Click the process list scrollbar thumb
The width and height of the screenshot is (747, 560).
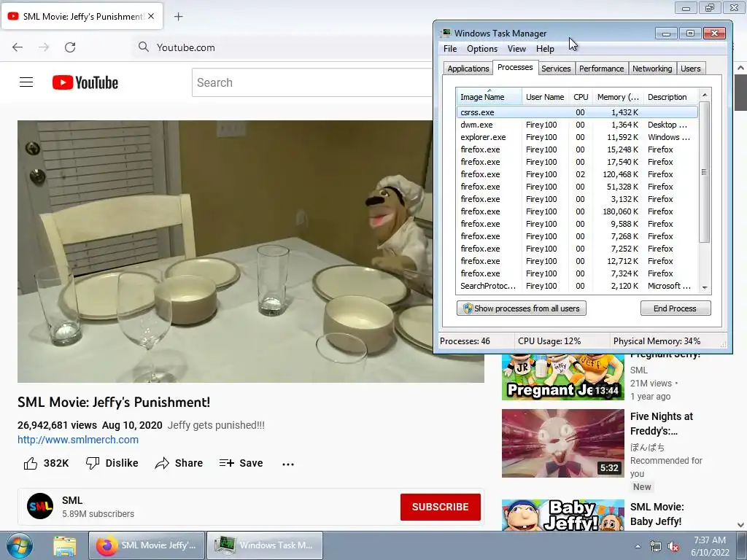click(x=705, y=172)
